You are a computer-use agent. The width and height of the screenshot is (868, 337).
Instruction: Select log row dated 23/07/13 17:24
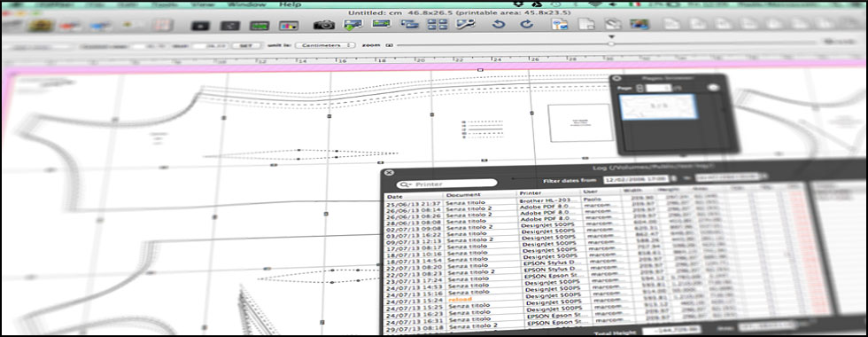(x=415, y=280)
